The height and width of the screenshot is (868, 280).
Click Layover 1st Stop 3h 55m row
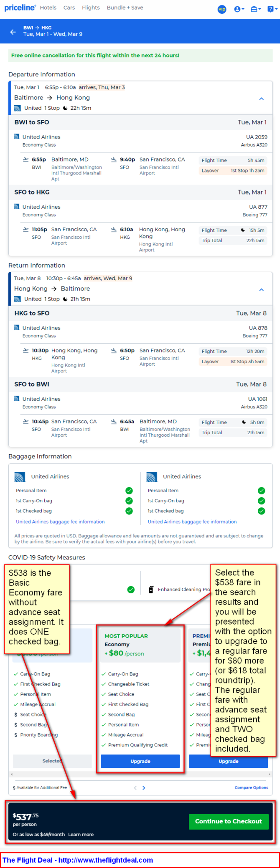pyautogui.click(x=233, y=362)
